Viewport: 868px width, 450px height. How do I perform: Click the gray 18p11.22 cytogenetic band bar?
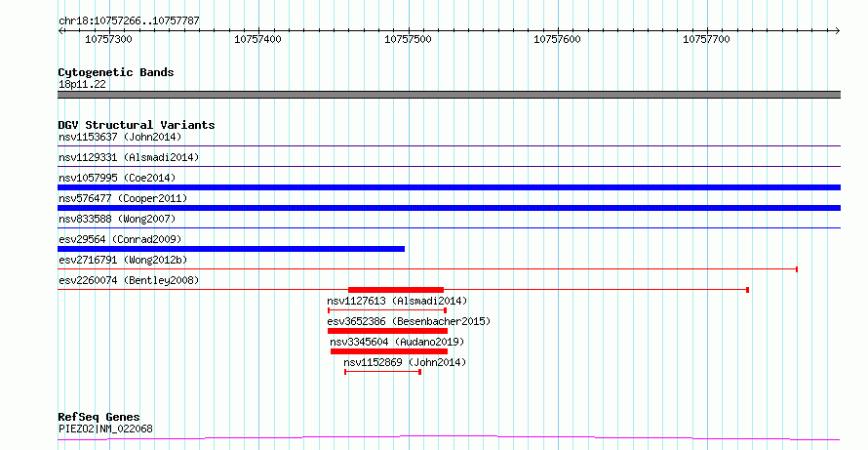point(449,95)
